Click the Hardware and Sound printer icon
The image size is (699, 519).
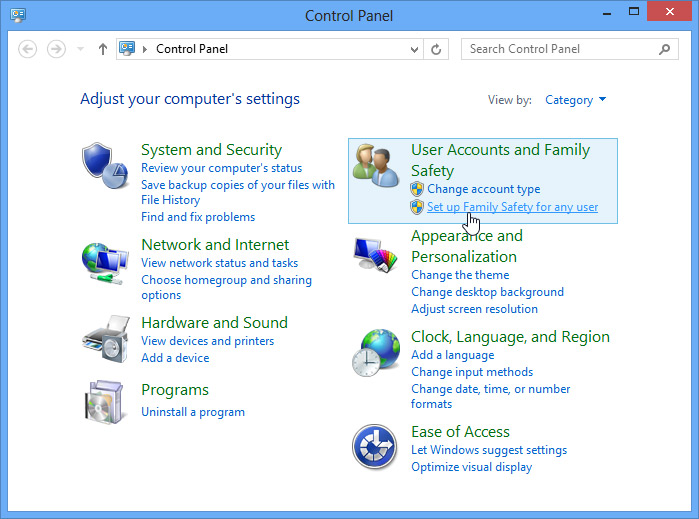tap(105, 340)
